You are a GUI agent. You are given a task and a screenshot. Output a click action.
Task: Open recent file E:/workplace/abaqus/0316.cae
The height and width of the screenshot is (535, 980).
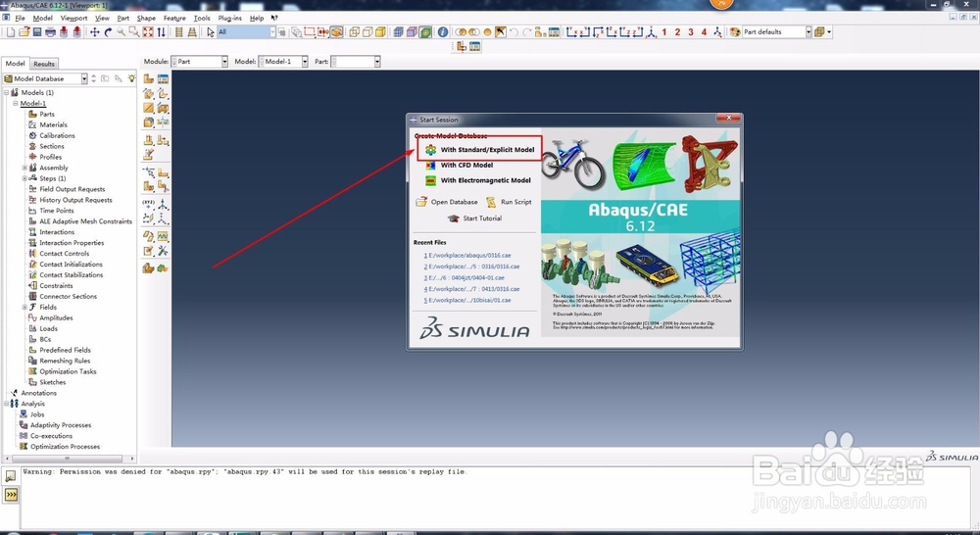click(x=467, y=256)
